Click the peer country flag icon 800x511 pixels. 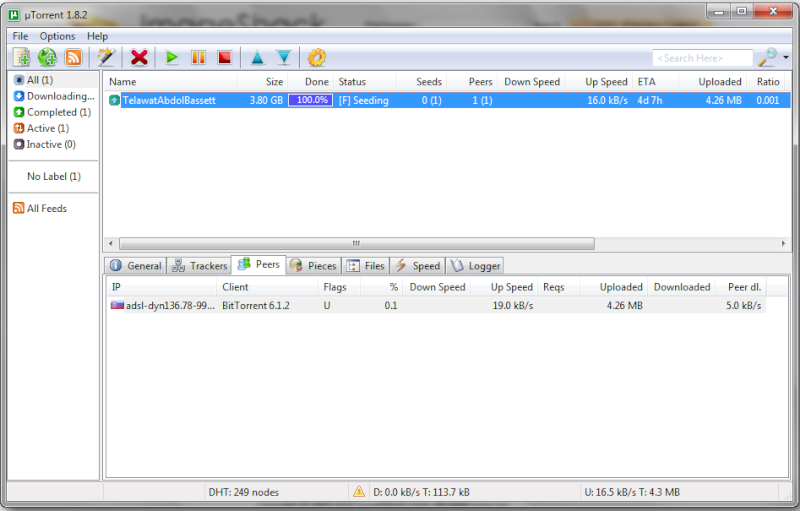pyautogui.click(x=117, y=305)
